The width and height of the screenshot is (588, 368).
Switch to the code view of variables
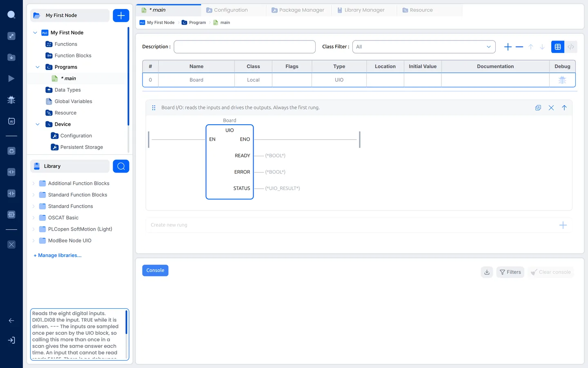click(x=571, y=47)
